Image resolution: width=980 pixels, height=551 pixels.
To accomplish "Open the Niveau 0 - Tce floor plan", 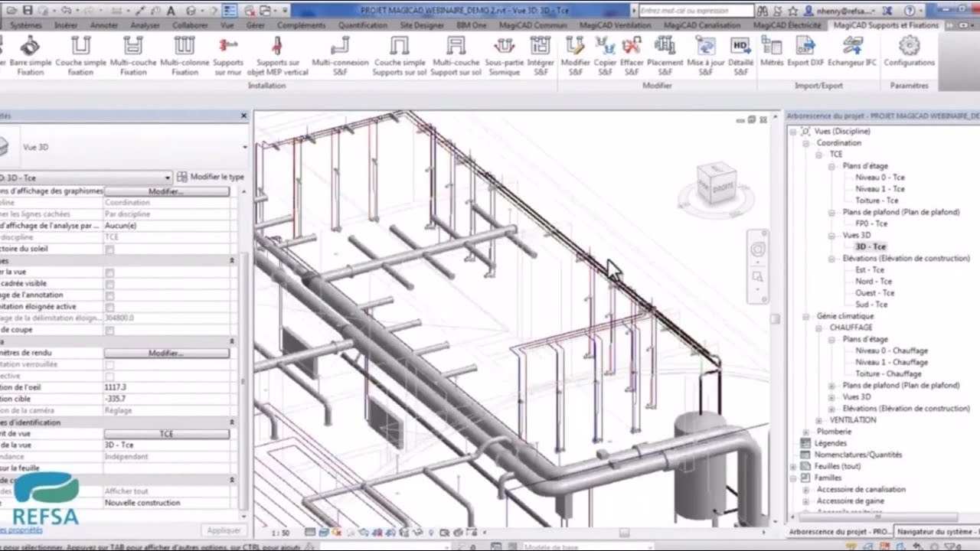I will (x=880, y=178).
